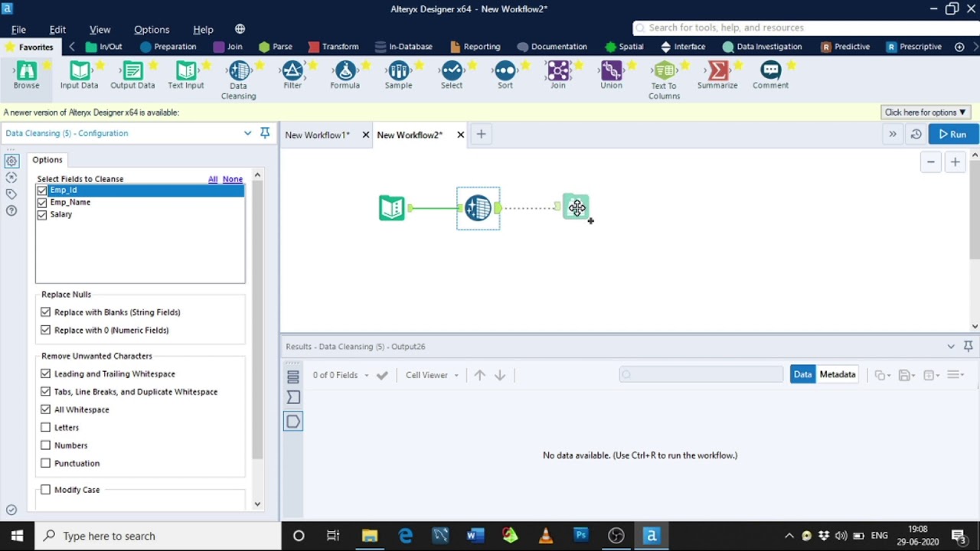980x551 pixels.
Task: Open the Configuration panel dropdown arrow
Action: [247, 133]
